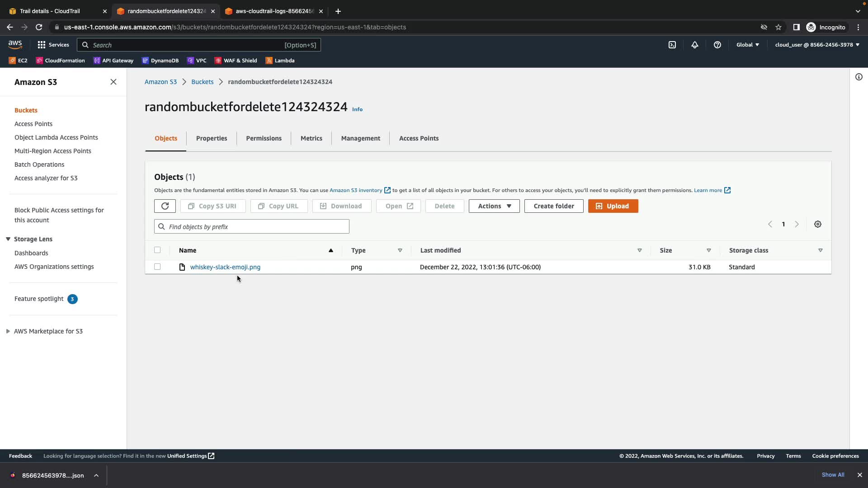Close the Amazon S3 sidebar

point(113,82)
